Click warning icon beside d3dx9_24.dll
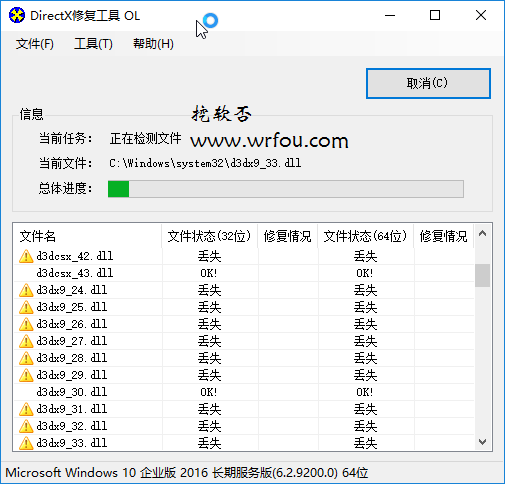Screen dimensions: 505x484 [26, 290]
